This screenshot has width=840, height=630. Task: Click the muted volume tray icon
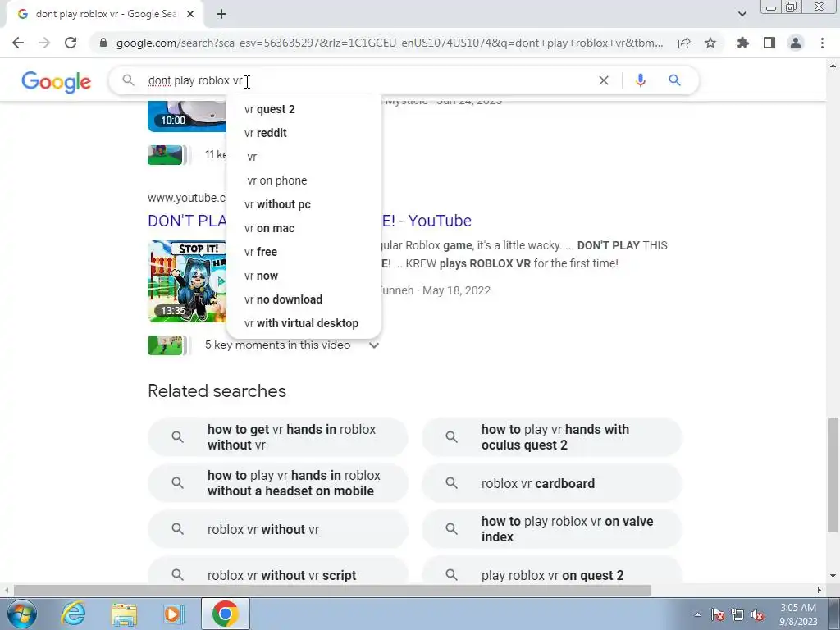point(757,614)
